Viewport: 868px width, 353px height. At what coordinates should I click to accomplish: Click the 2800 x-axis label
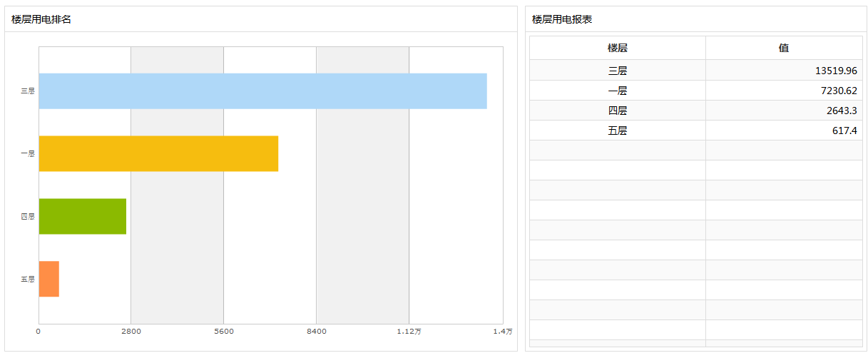[131, 331]
